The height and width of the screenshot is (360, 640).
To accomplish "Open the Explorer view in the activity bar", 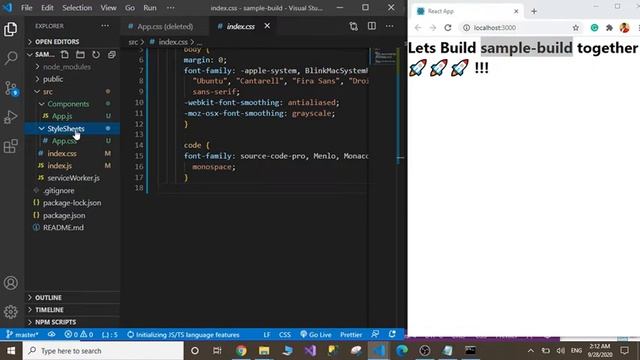I will (11, 29).
